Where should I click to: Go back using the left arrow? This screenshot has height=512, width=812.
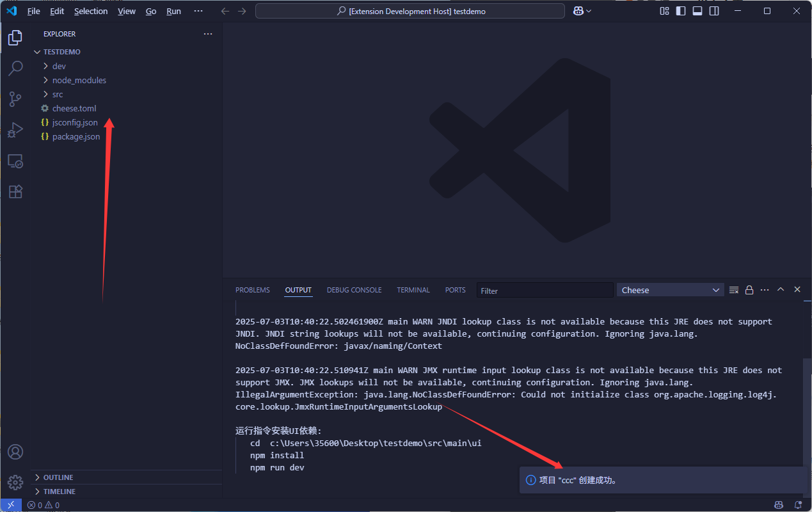click(224, 11)
